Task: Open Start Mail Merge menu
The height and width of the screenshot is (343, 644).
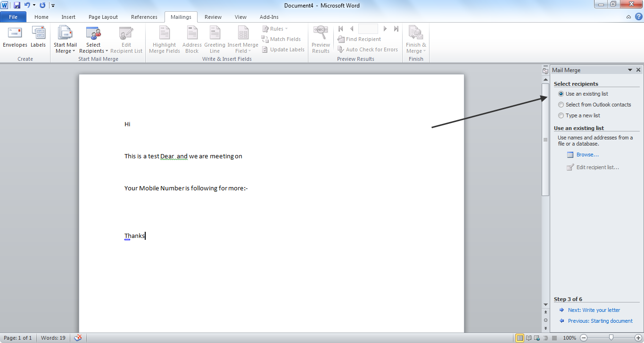Action: click(65, 40)
